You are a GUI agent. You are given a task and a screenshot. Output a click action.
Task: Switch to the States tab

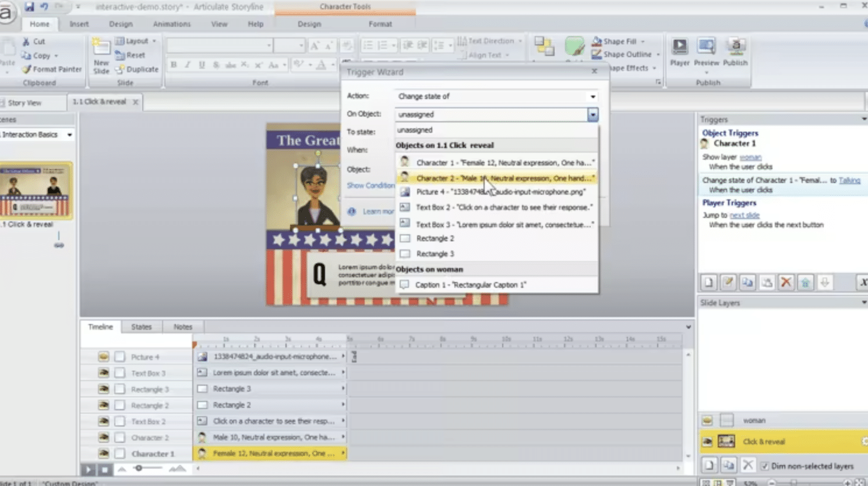tap(142, 327)
